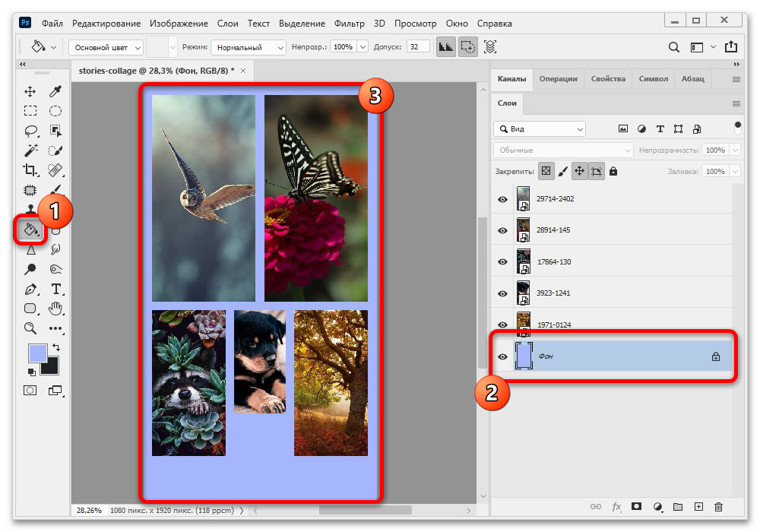Open the Режим blending mode dropdown
The height and width of the screenshot is (532, 760).
[248, 47]
